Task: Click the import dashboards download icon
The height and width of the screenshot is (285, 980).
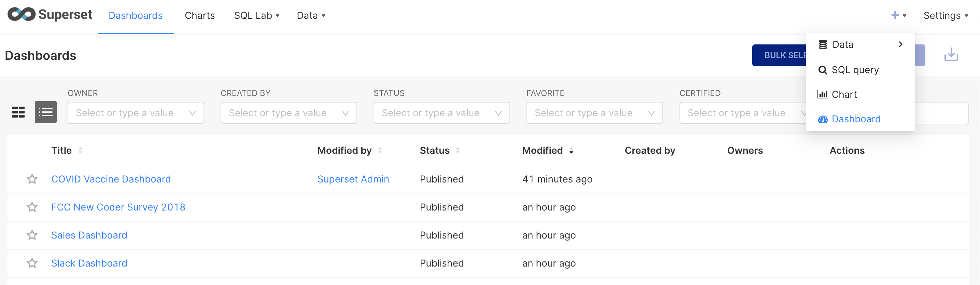Action: (951, 55)
